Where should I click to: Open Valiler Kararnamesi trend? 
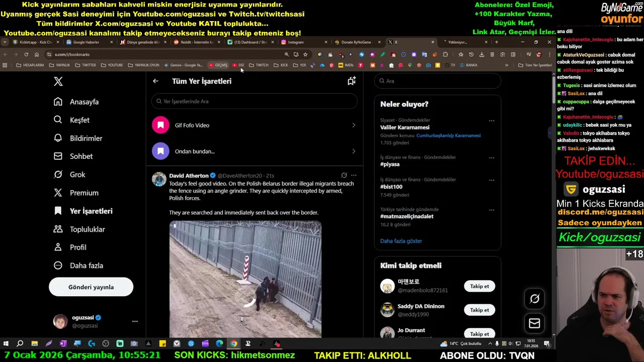[405, 127]
